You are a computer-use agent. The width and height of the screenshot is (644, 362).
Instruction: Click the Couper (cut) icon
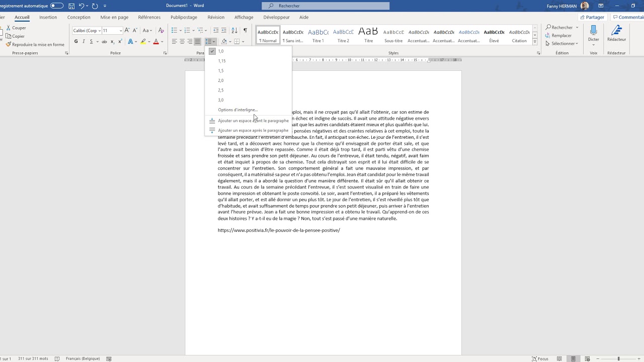[x=8, y=28]
